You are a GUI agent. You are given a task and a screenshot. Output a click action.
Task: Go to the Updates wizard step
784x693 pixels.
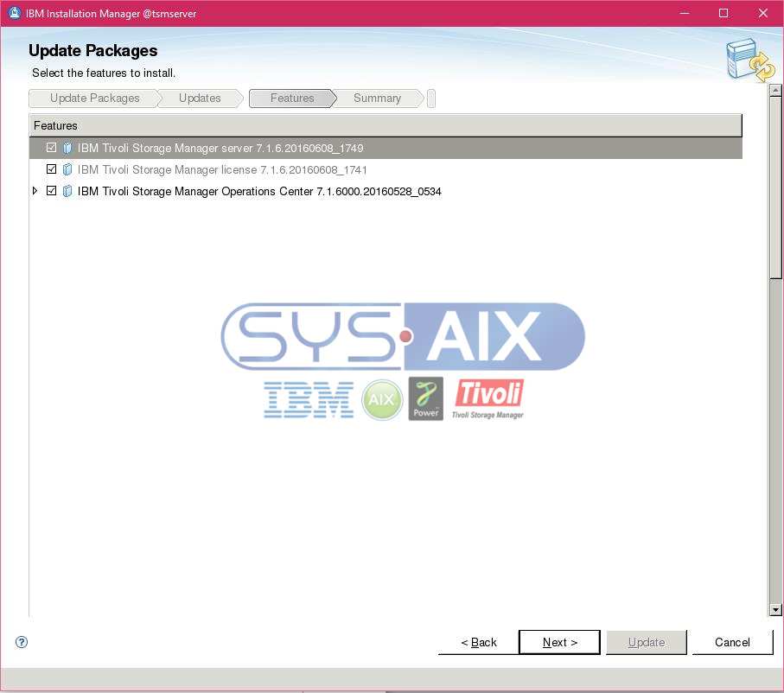[200, 98]
